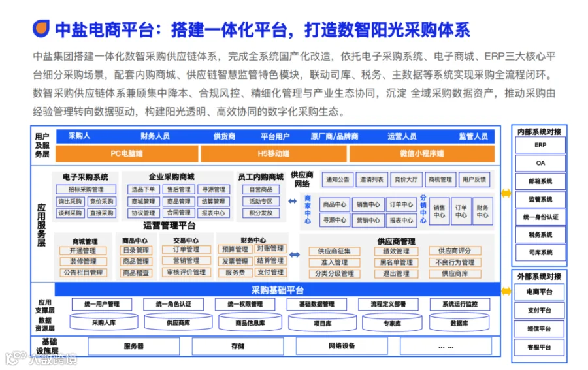Screen dimensions: 588x370
Task: Click the 协议管理 box
Action: pos(144,213)
